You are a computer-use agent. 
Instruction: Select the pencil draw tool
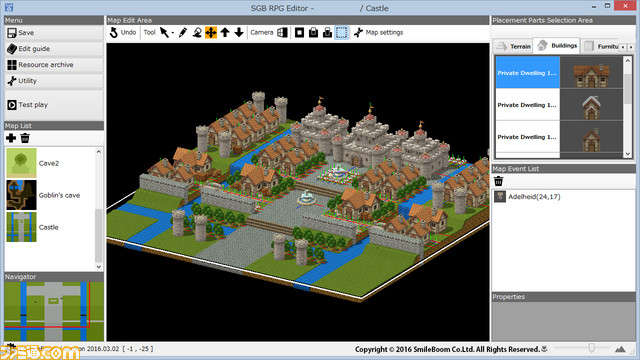[x=183, y=32]
